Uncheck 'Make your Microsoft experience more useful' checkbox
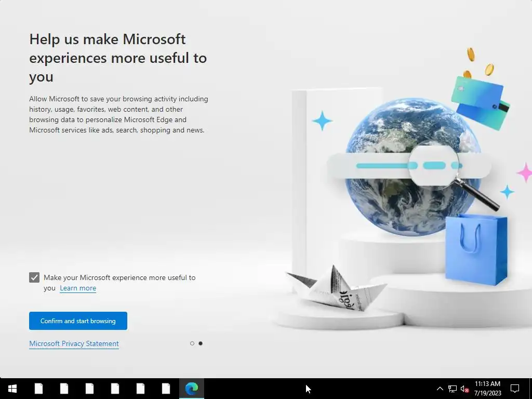Viewport: 532px width, 399px height. [34, 277]
